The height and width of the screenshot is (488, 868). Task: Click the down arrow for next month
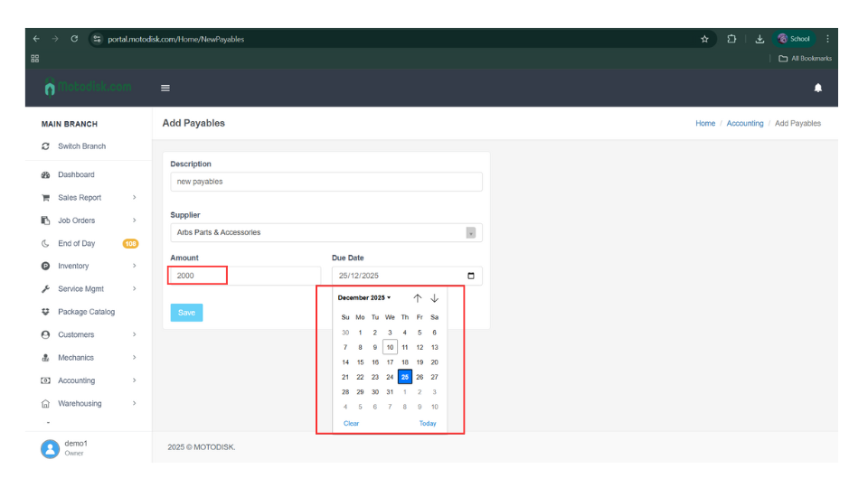click(x=434, y=298)
